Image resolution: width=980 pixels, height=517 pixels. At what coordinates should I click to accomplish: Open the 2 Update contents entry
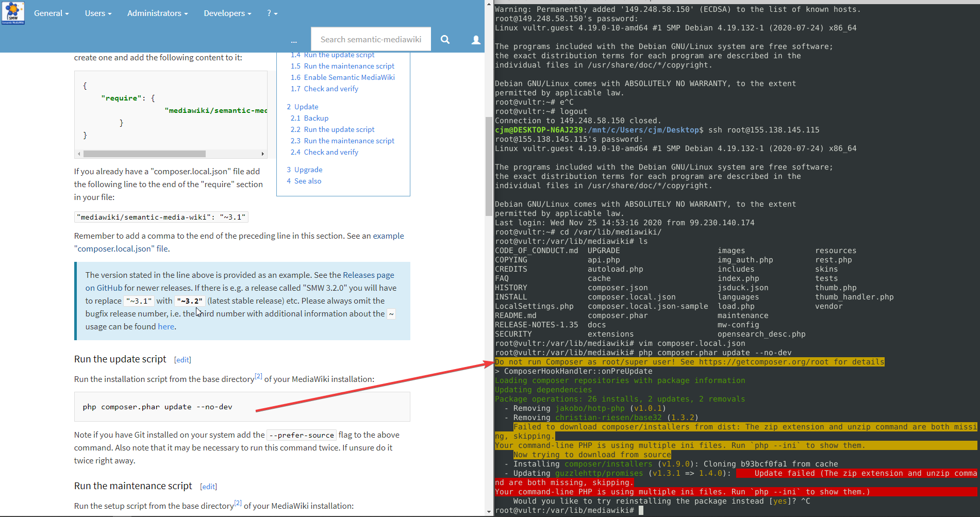(x=303, y=107)
